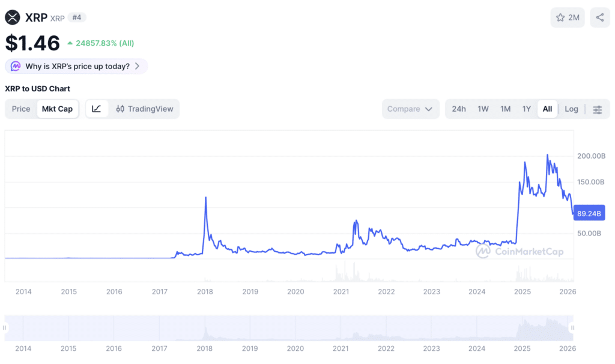Click the purple AI assistant icon

[15, 66]
